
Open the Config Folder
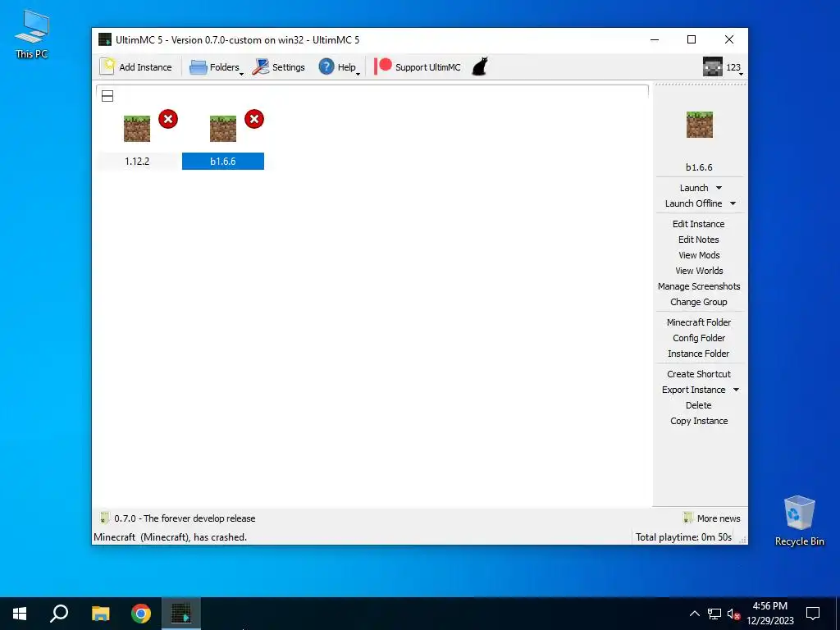699,337
